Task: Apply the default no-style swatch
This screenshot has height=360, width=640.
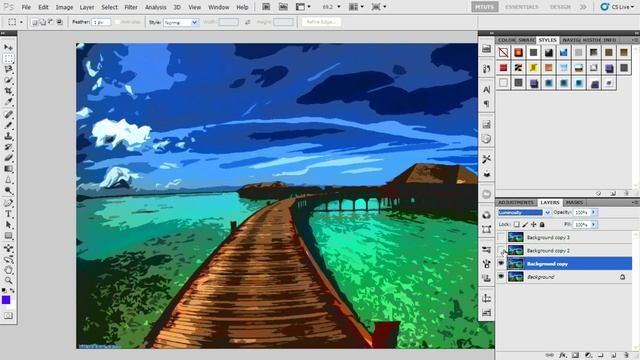Action: click(x=503, y=52)
